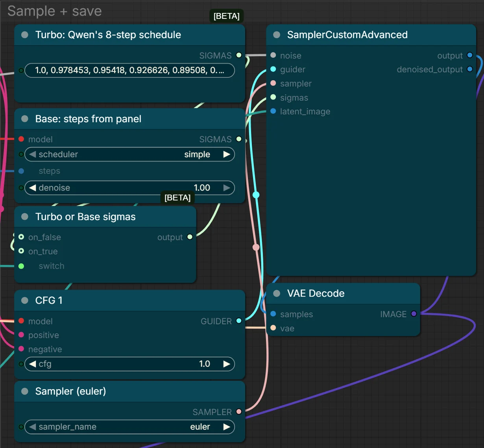
Task: Increase denoise value with right arrow
Action: click(x=227, y=188)
